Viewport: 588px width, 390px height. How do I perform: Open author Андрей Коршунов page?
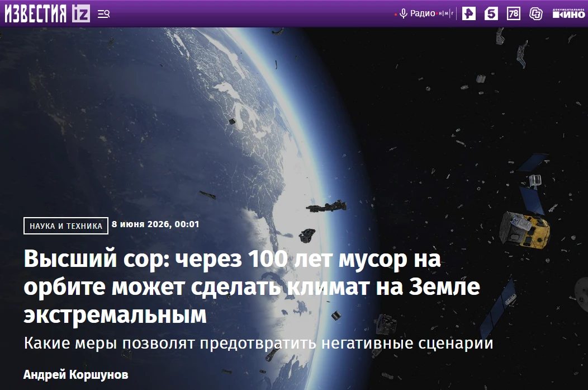coord(76,374)
